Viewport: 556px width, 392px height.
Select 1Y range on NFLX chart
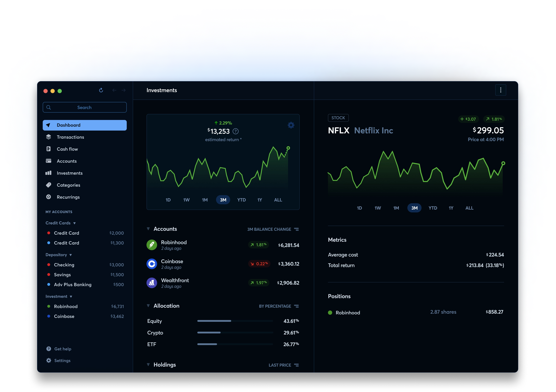[x=451, y=208]
